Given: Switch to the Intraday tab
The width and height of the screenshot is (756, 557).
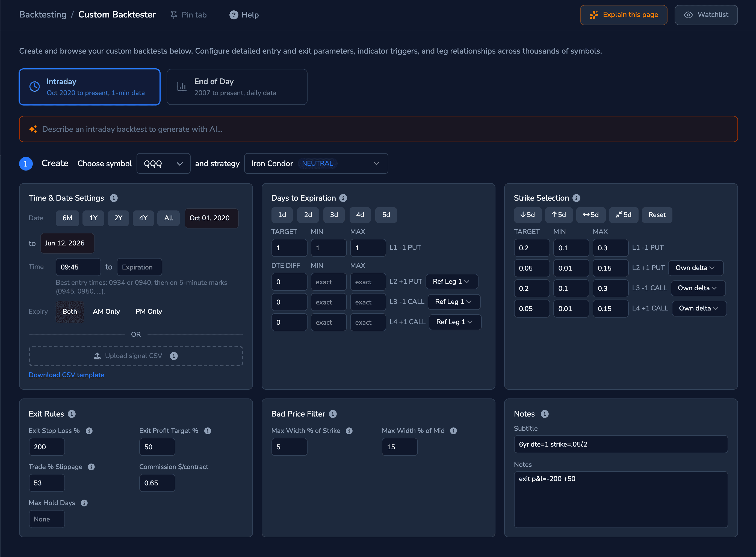Looking at the screenshot, I should tap(90, 87).
